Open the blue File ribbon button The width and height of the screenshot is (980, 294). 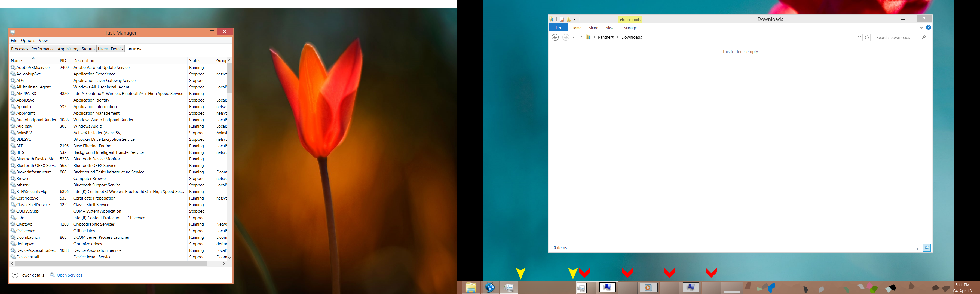tap(558, 27)
